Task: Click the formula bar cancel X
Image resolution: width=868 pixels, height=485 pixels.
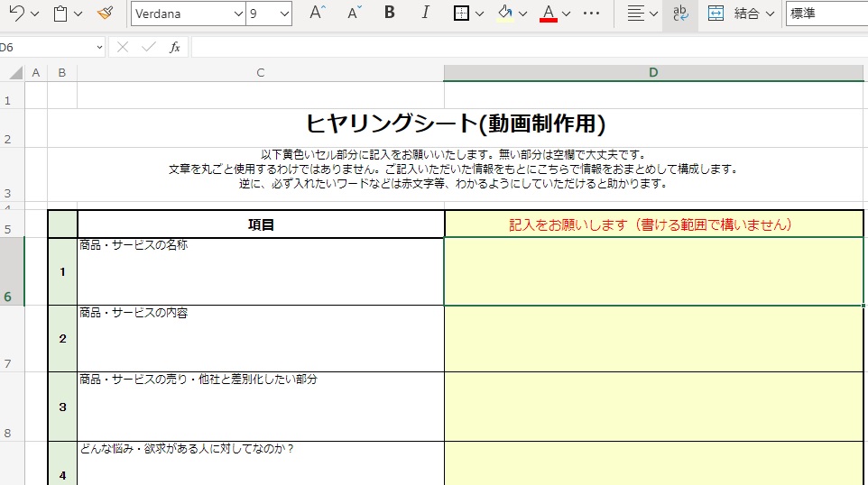Action: point(123,48)
